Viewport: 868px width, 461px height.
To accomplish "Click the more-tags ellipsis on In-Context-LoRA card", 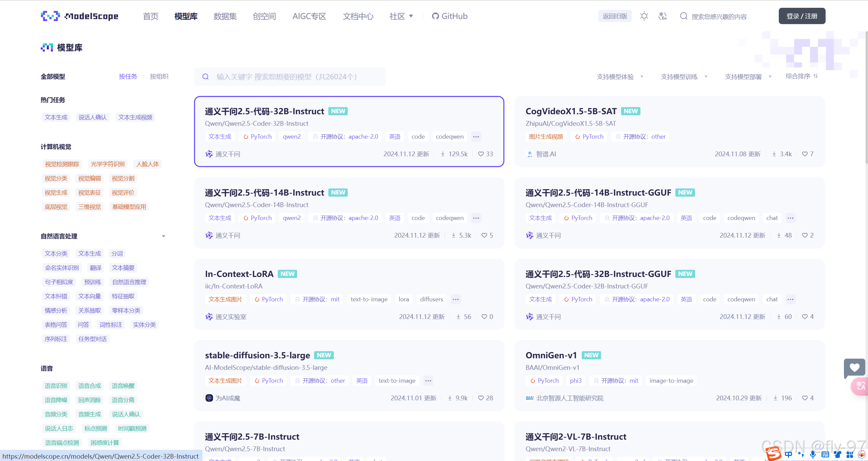I will (x=456, y=299).
